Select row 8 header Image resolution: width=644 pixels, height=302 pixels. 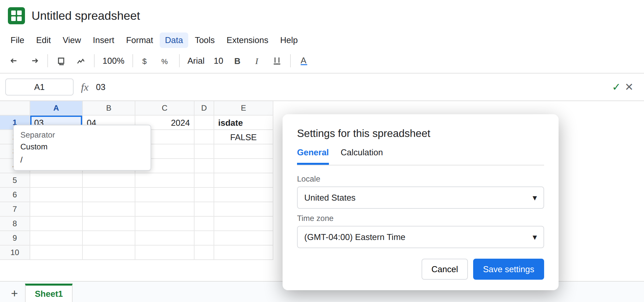click(x=15, y=224)
